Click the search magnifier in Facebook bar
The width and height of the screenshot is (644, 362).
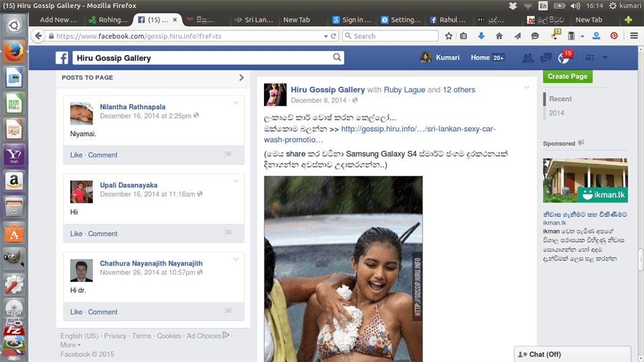337,57
